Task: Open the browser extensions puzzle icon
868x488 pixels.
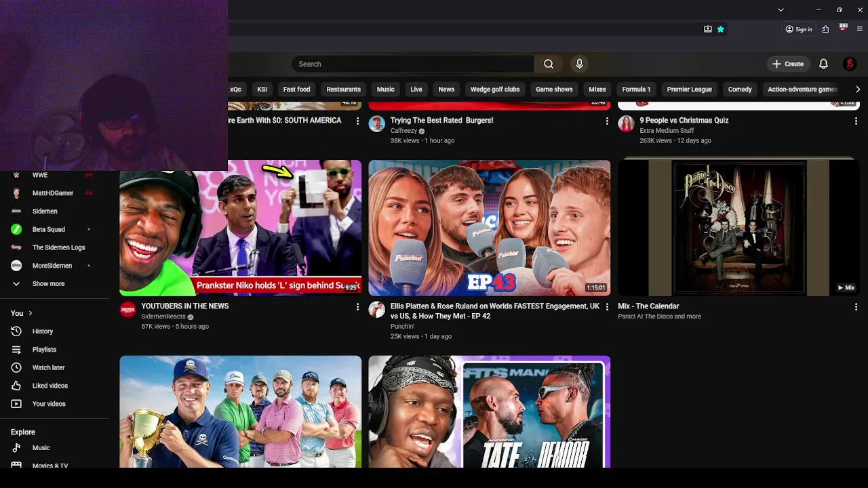Action: pos(825,29)
